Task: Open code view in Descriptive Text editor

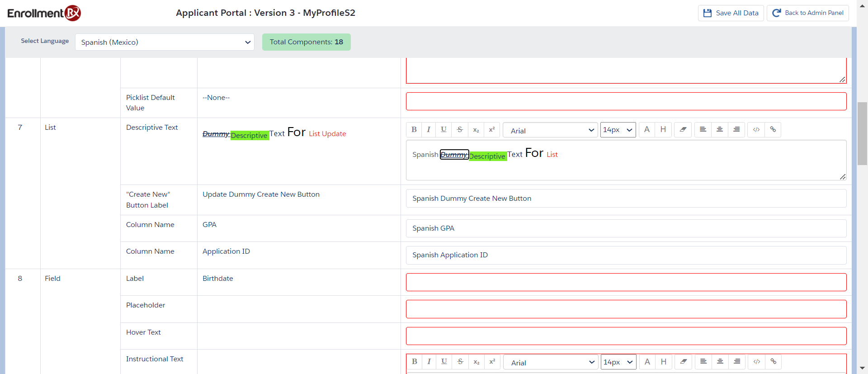Action: coord(756,130)
